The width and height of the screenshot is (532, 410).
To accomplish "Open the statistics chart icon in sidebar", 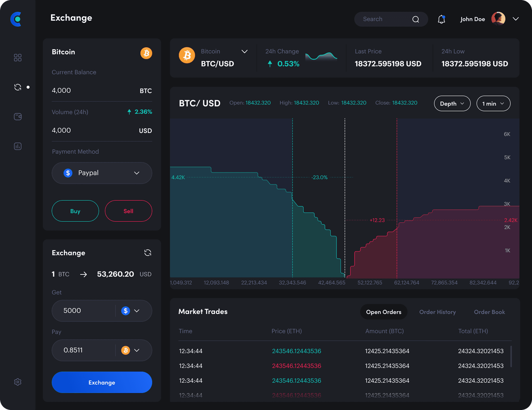I will point(18,146).
